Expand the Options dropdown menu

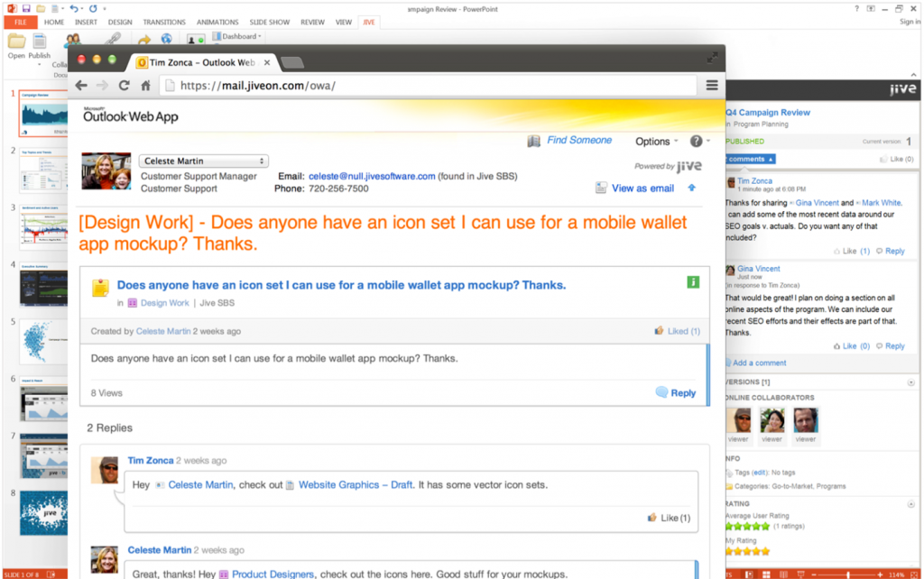[x=657, y=142]
